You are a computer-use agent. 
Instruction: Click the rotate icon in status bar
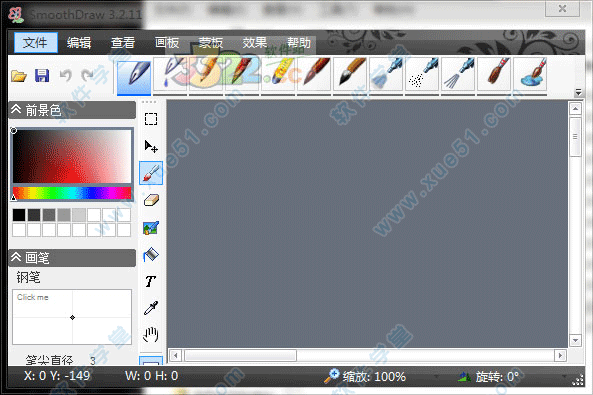(x=464, y=376)
